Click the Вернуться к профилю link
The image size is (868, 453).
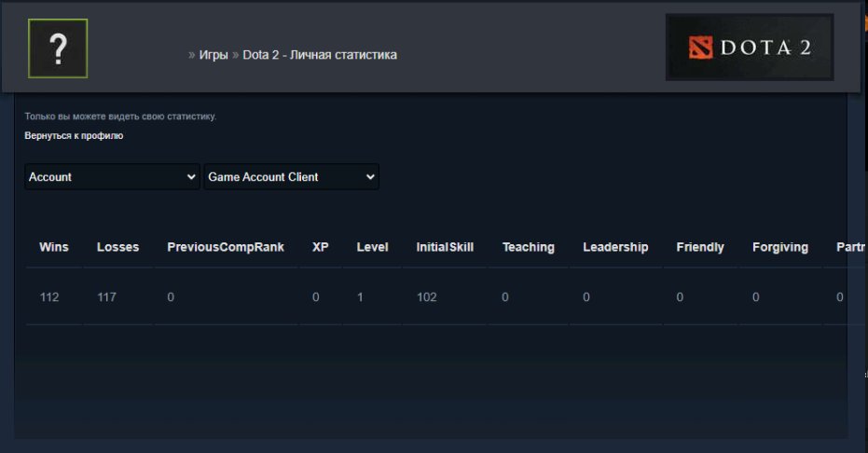point(74,135)
